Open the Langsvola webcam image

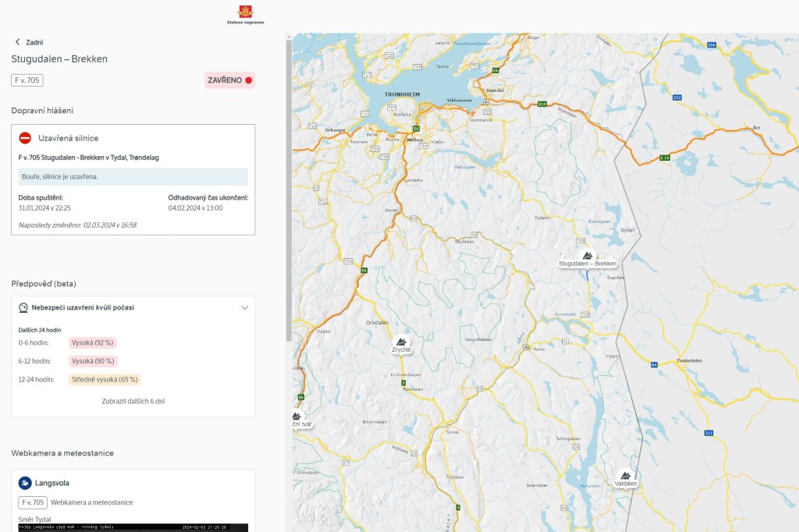tap(133, 527)
